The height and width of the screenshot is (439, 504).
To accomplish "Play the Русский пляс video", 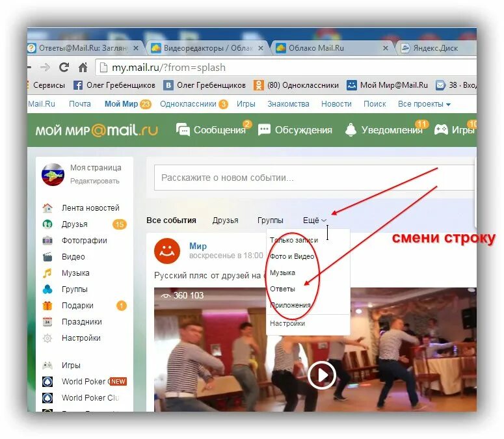I will click(322, 375).
